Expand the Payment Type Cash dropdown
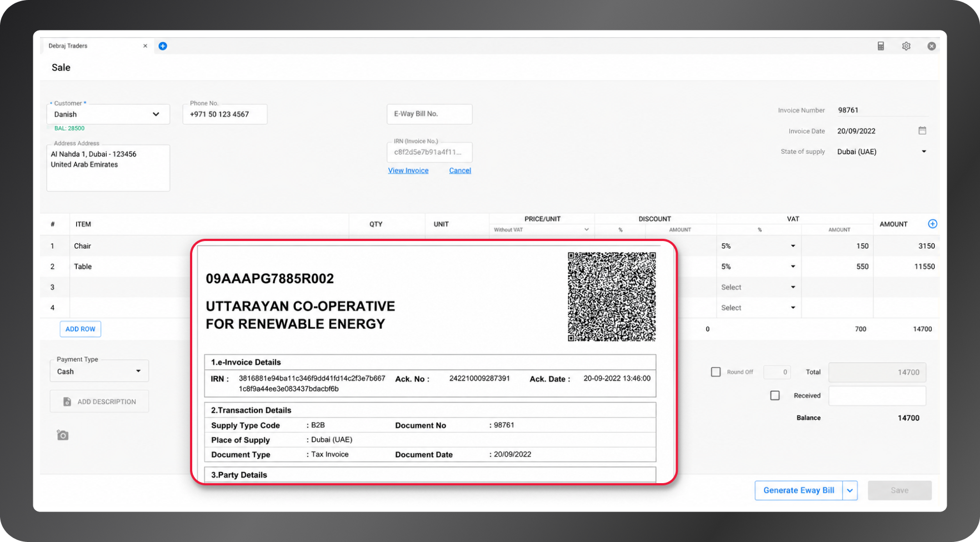The height and width of the screenshot is (542, 980). 99,371
